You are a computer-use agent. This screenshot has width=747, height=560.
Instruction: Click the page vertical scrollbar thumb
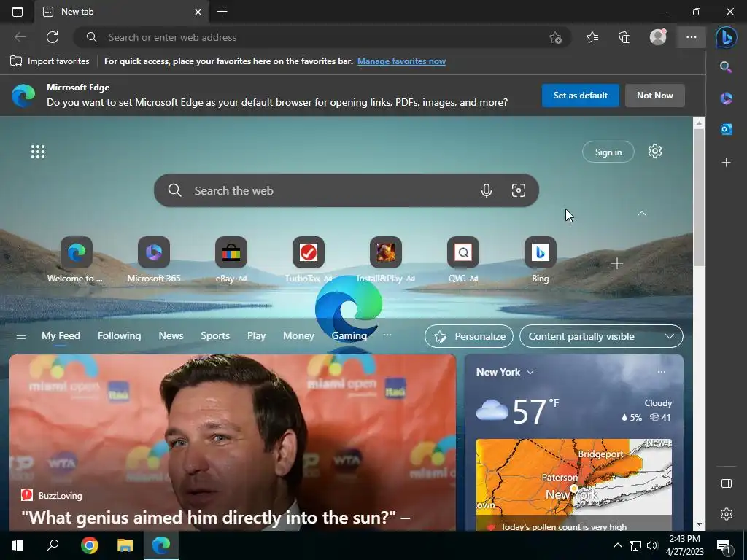699,197
